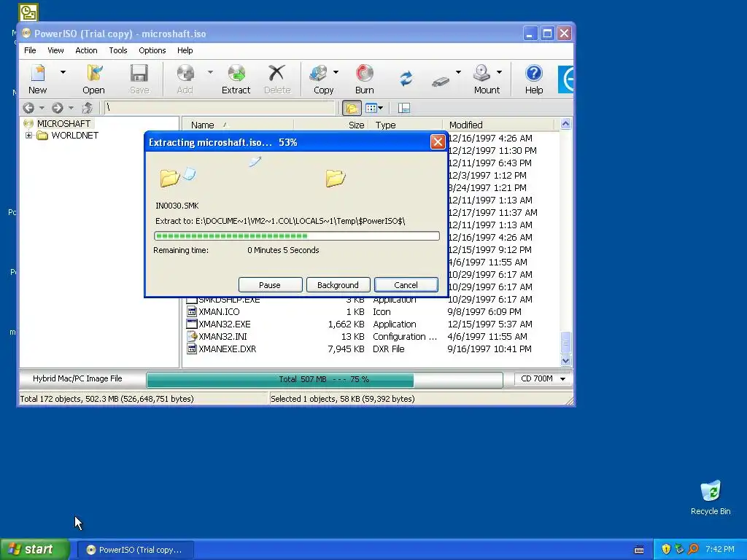This screenshot has height=560, width=747.
Task: Open the view mode dropdown icon
Action: click(x=374, y=108)
